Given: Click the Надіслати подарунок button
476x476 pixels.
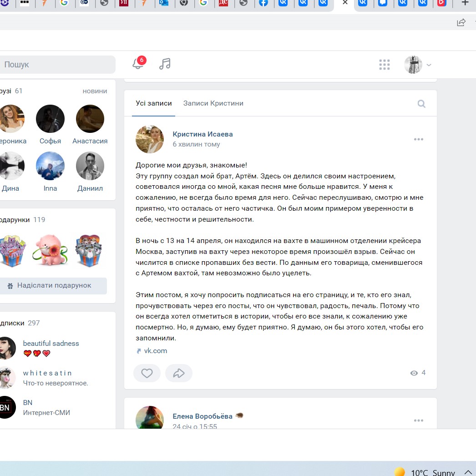Looking at the screenshot, I should (54, 285).
